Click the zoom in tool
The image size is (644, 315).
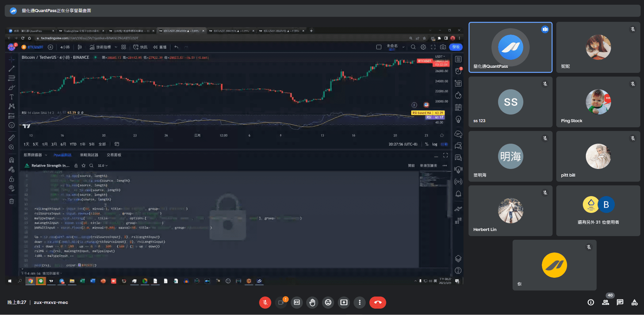pos(11,147)
